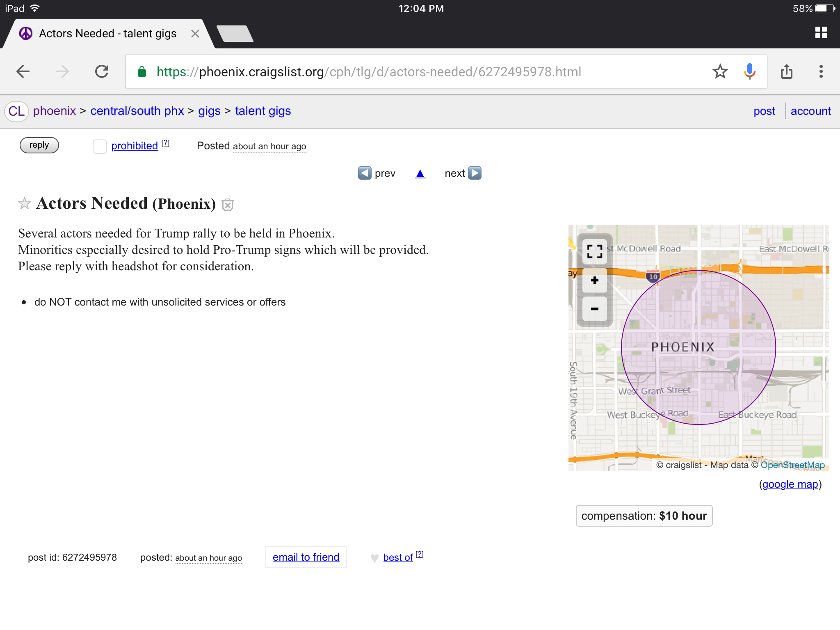840x630 pixels.
Task: Click the best of heart icon
Action: [x=374, y=558]
